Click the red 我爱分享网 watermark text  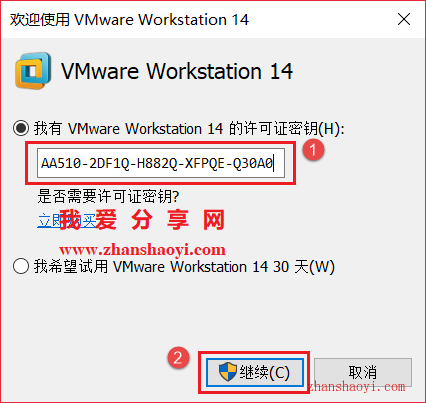(142, 219)
